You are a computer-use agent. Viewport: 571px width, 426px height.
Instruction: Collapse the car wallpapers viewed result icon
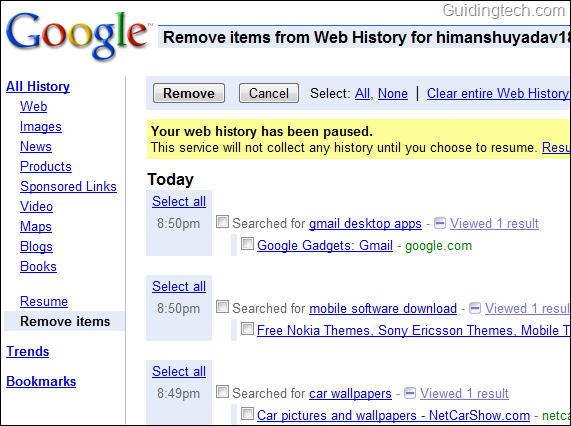[410, 393]
